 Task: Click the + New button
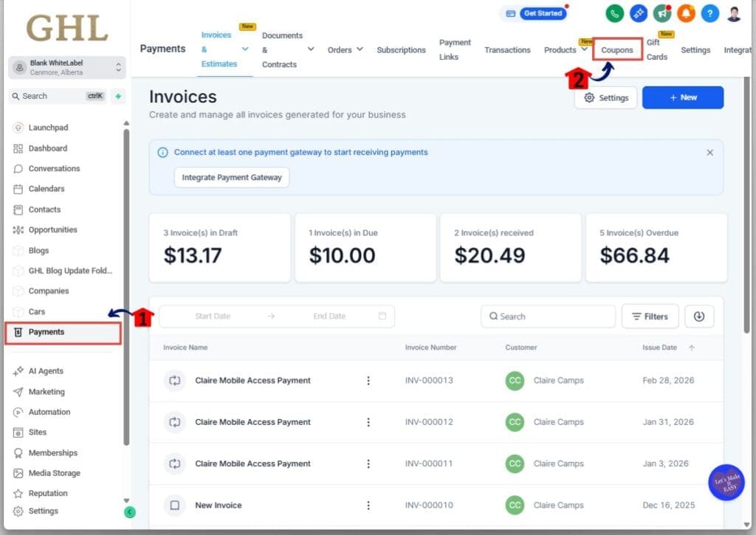coord(682,97)
